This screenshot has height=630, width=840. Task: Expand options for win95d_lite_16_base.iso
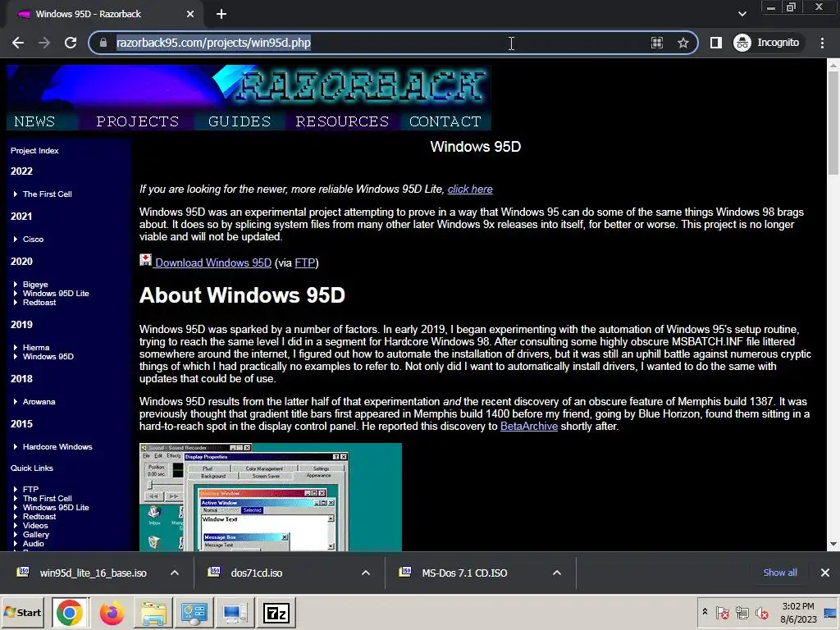pyautogui.click(x=175, y=573)
